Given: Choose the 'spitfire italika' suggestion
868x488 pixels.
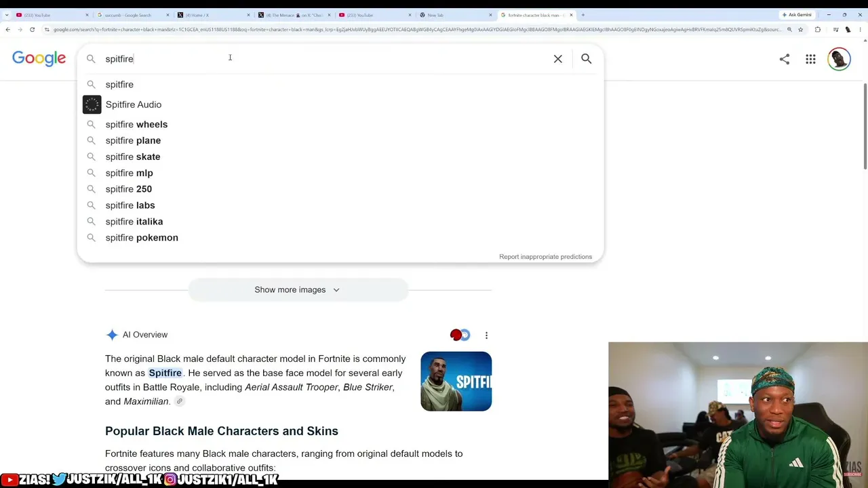Looking at the screenshot, I should click(340, 222).
